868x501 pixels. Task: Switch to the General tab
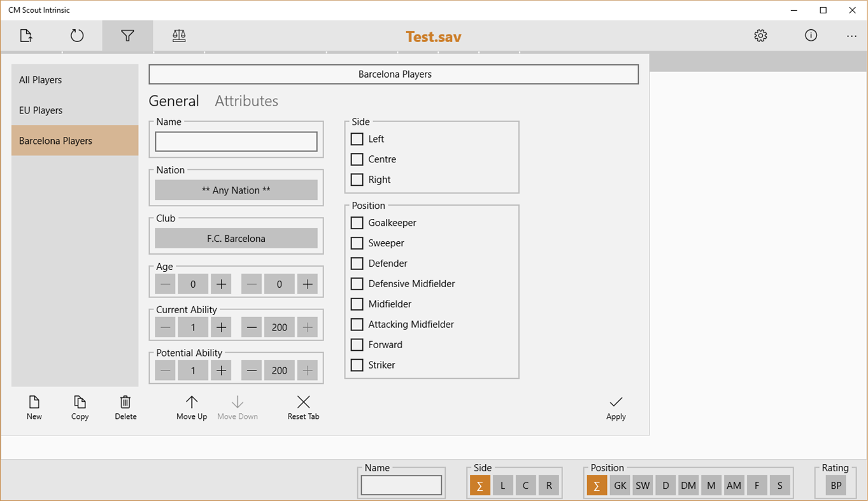[174, 101]
